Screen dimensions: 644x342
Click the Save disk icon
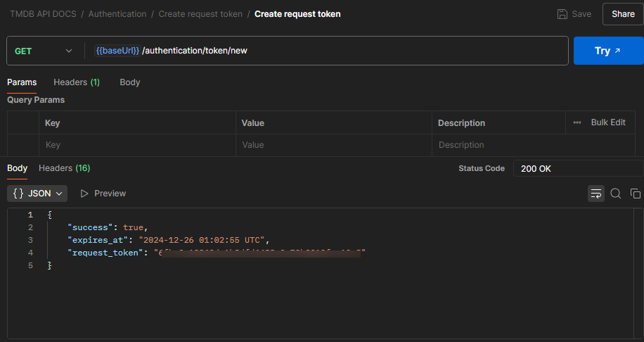562,14
